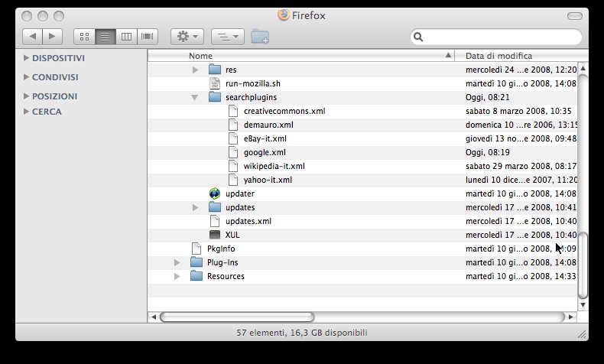Select the yahoo-it.xml file icon
Viewport: 604px width, 364px height.
pos(233,180)
